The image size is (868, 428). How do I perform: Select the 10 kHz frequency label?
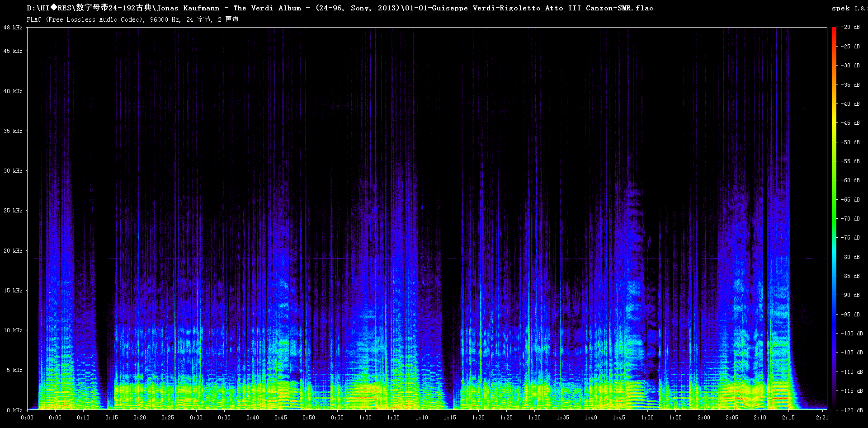pyautogui.click(x=13, y=330)
